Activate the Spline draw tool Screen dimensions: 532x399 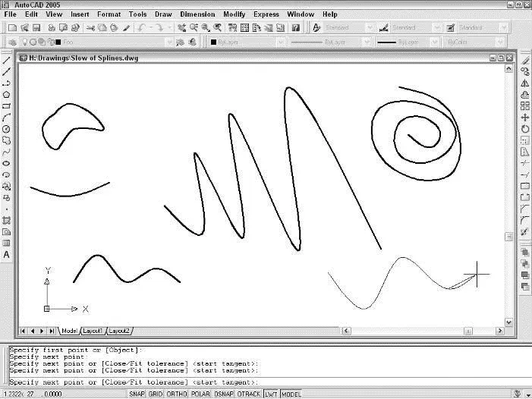tap(7, 152)
